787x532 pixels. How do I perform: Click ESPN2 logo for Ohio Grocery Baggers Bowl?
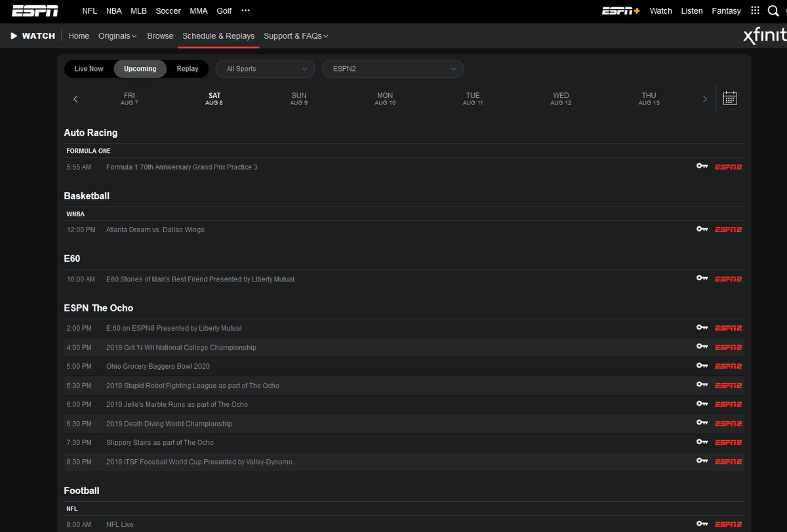pos(728,366)
